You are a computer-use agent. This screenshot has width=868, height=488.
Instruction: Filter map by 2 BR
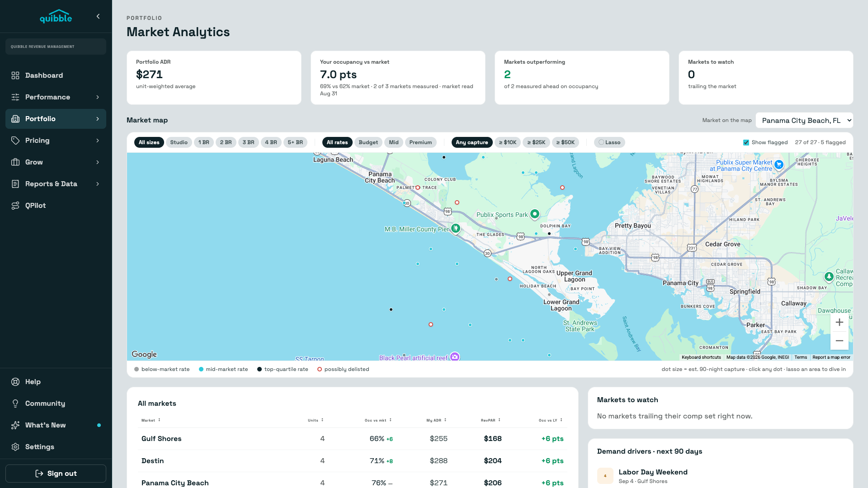click(x=226, y=142)
